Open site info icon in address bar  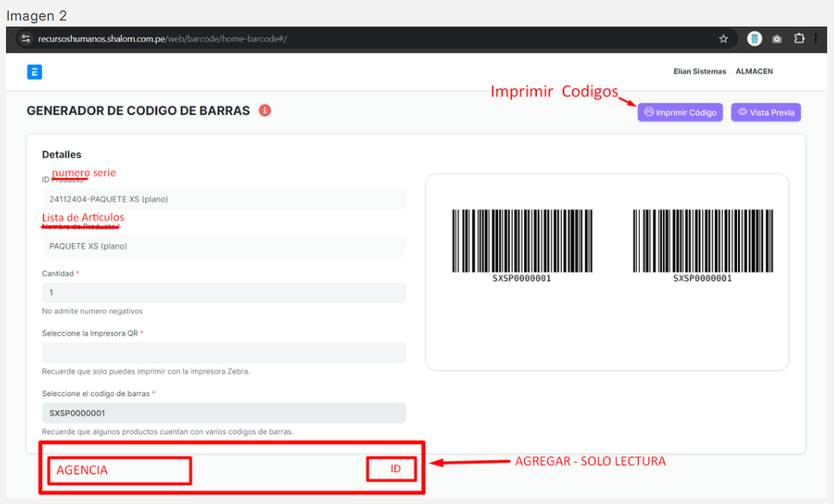pyautogui.click(x=26, y=39)
